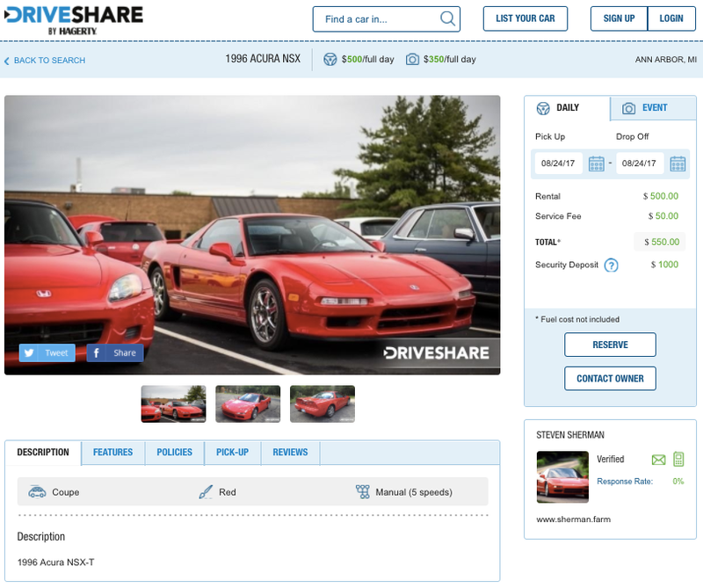703x588 pixels.
Task: Click the Reserve button
Action: coord(610,345)
